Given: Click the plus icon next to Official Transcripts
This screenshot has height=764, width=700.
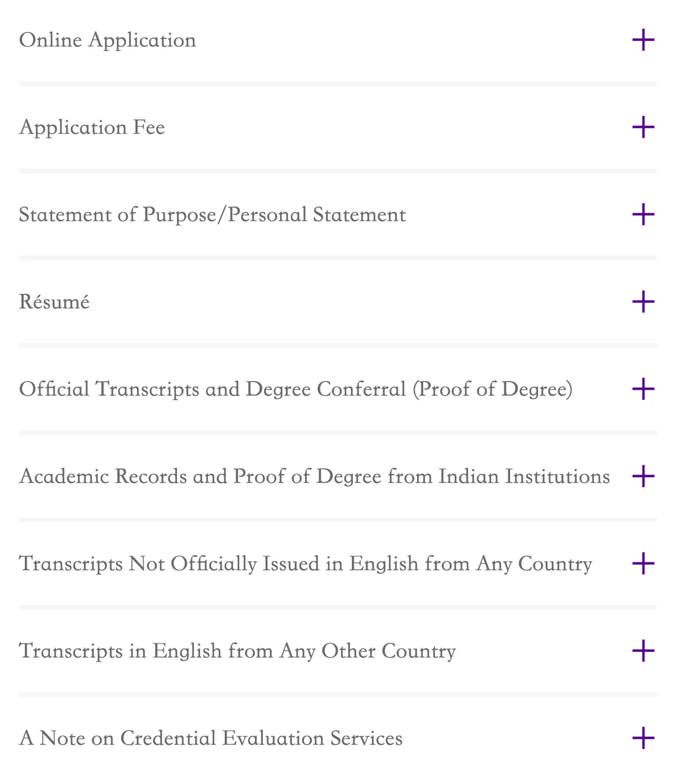Looking at the screenshot, I should tap(643, 389).
